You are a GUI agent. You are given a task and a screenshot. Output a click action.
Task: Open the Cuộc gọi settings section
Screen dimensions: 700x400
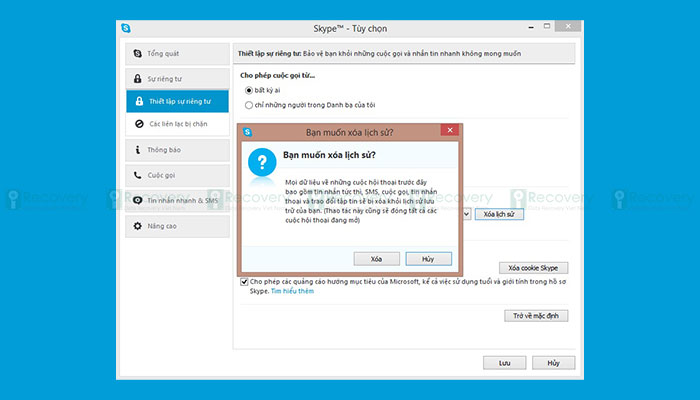177,175
